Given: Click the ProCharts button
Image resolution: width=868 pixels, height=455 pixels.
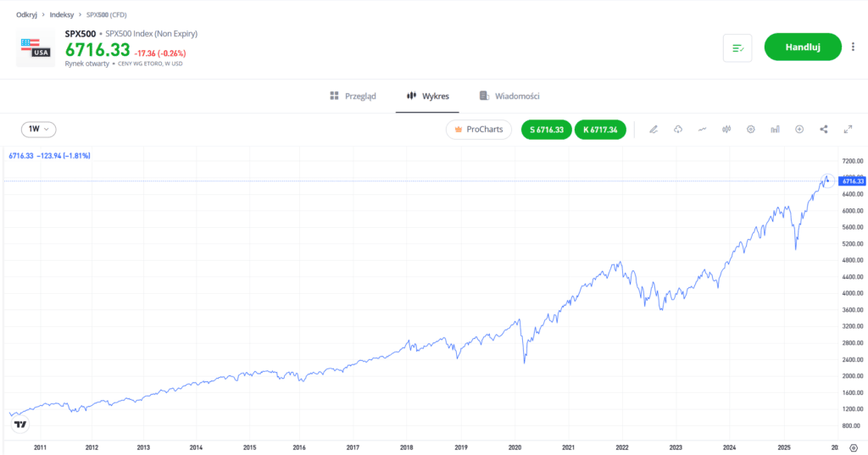Looking at the screenshot, I should (479, 130).
